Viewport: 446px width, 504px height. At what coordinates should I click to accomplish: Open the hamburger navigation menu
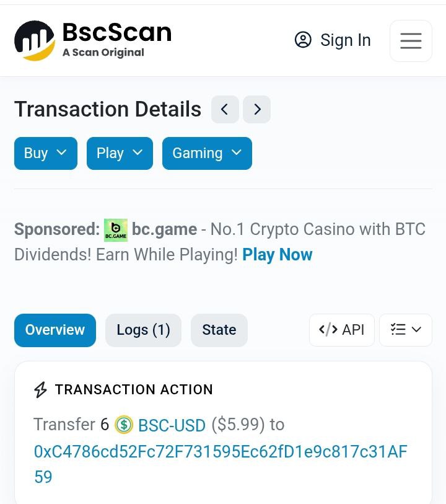pos(411,41)
